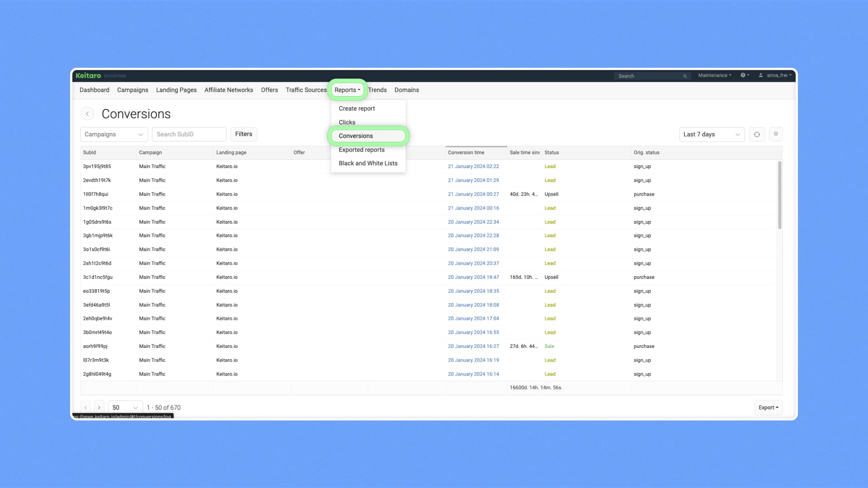Image resolution: width=868 pixels, height=488 pixels.
Task: Click inside the Search SubID field
Action: (189, 134)
